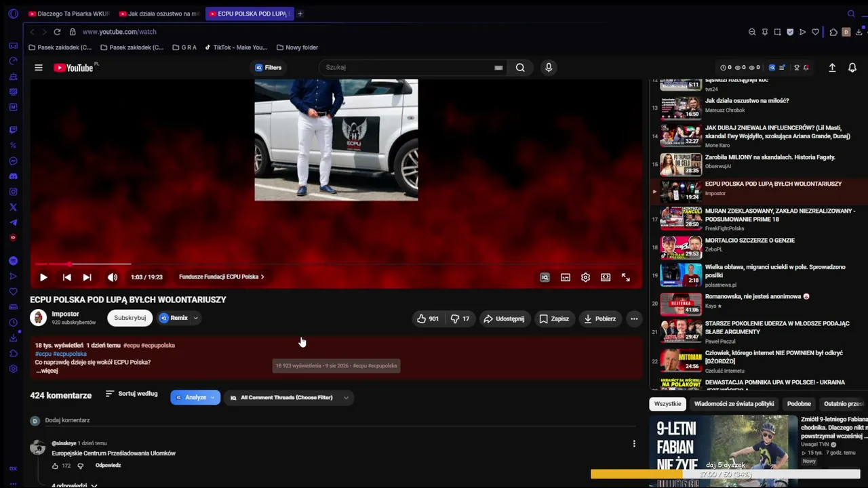
Task: Enter fullscreen mode
Action: [626, 277]
